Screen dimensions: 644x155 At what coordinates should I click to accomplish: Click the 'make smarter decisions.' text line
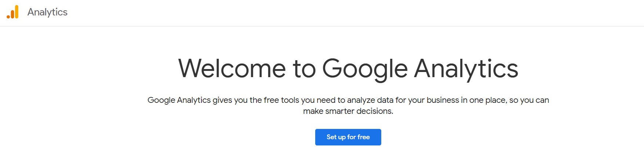(x=348, y=111)
